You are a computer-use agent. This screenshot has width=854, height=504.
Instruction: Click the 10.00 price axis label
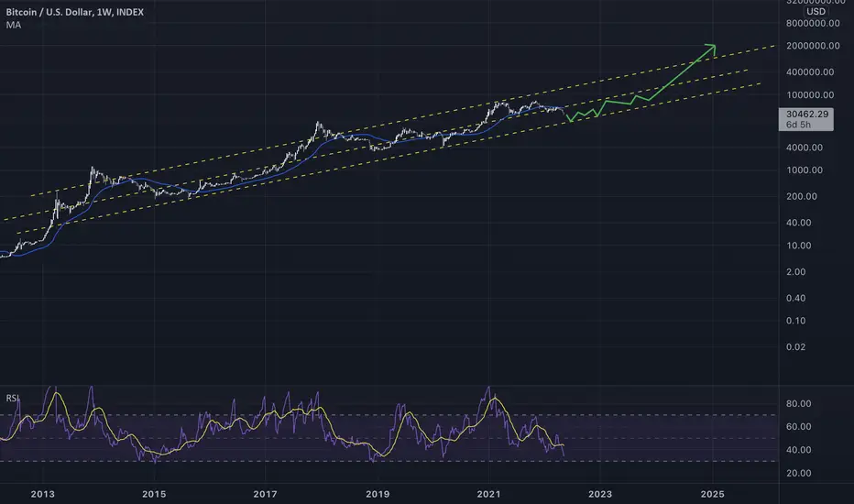[799, 246]
